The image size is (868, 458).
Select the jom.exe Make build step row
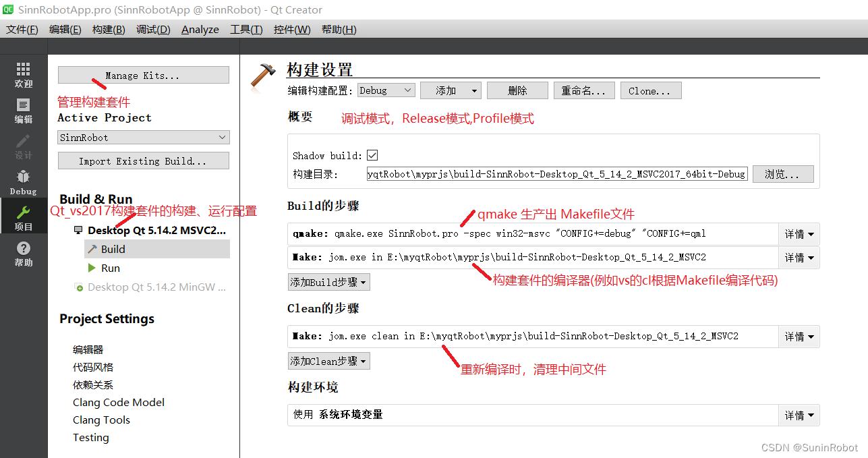(x=533, y=257)
